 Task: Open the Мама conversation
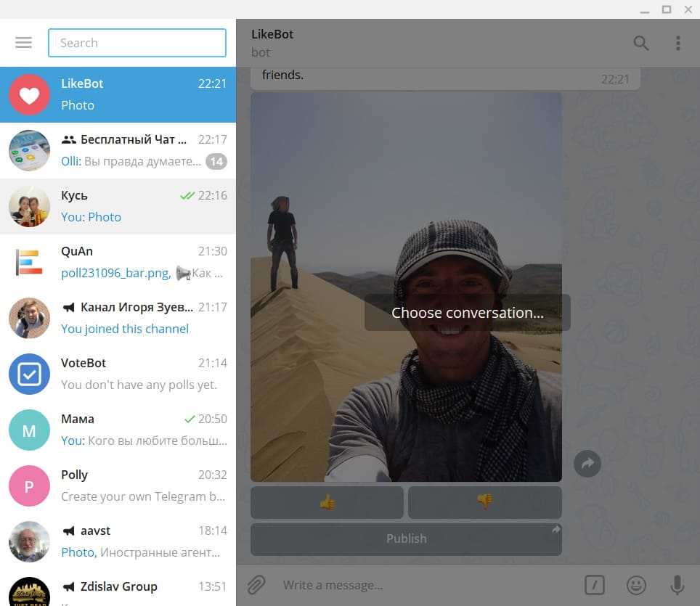[118, 430]
